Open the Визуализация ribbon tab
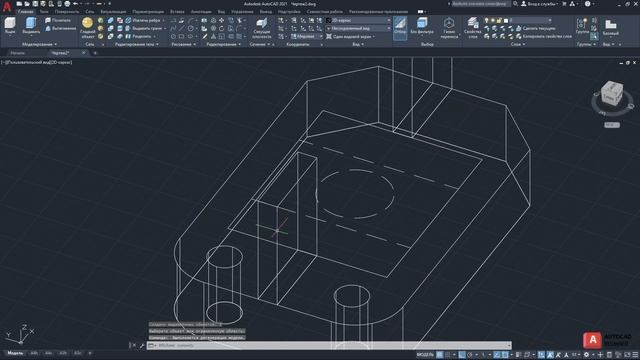The image size is (640, 360). (x=113, y=11)
